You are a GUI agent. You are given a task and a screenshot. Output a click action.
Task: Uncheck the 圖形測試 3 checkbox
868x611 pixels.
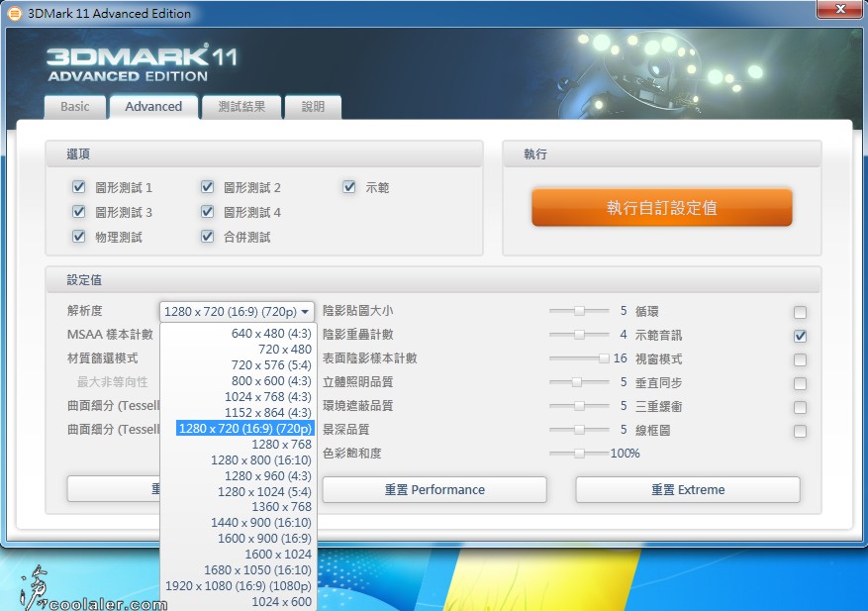click(x=78, y=212)
